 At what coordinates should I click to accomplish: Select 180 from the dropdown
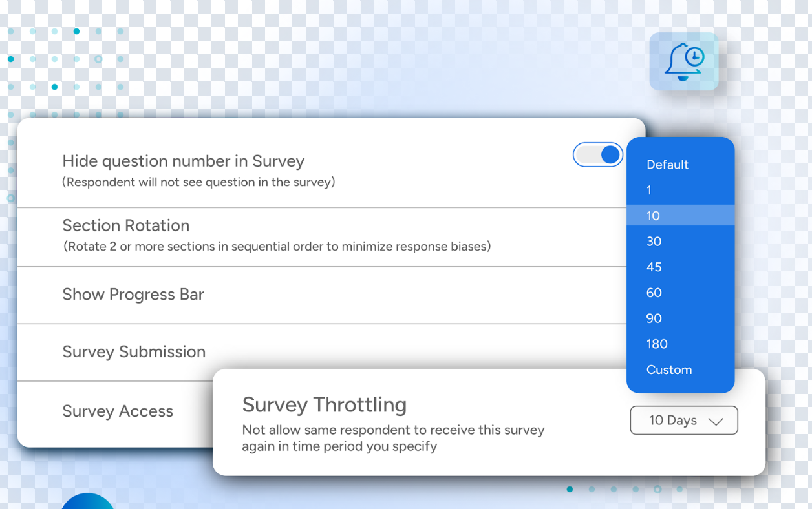[x=657, y=344]
